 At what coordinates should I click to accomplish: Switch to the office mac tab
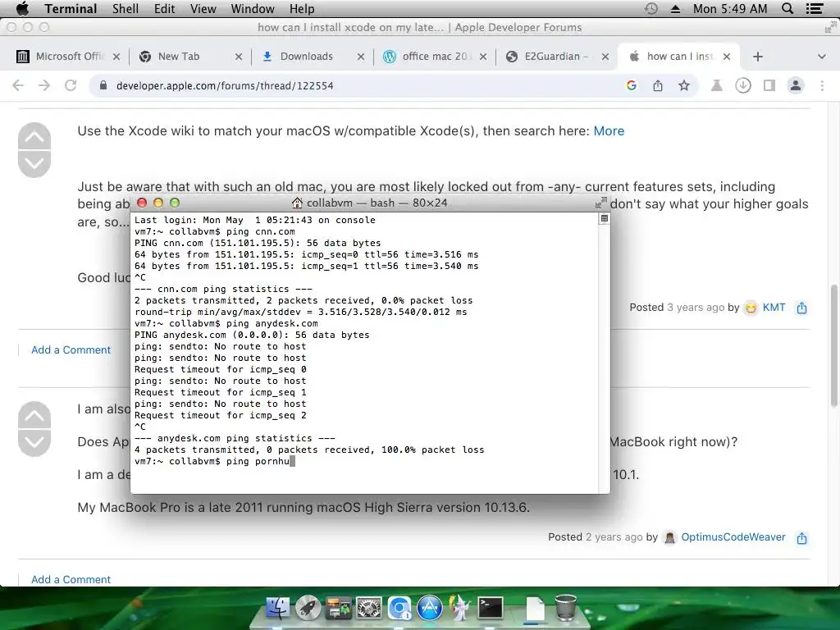coord(434,57)
